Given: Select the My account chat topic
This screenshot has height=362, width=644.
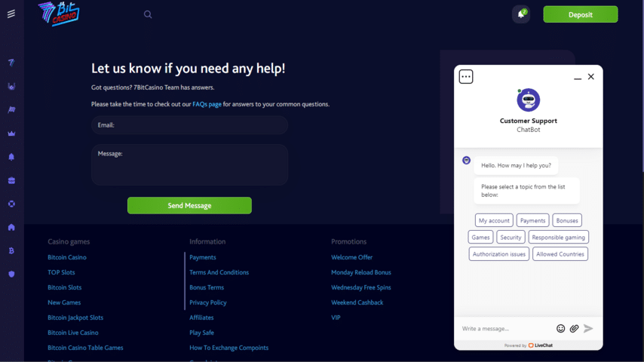Looking at the screenshot, I should [x=494, y=221].
